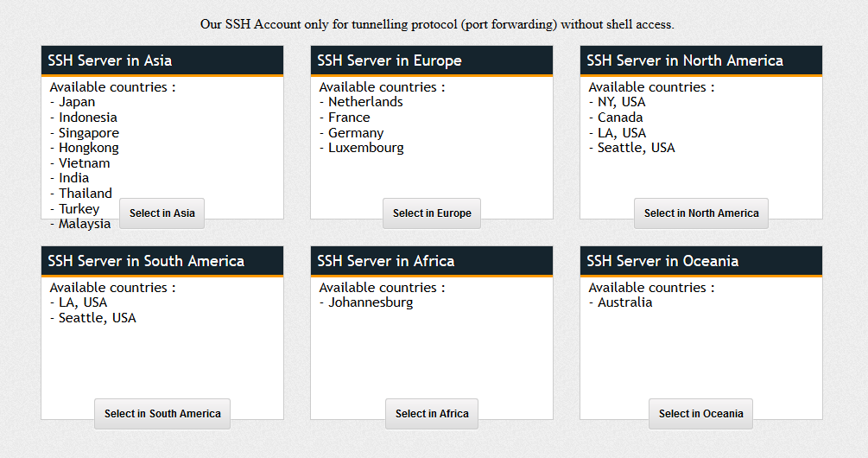Screen dimensions: 868x458
Task: Click the SSH Server in Oceania header
Action: [x=700, y=261]
